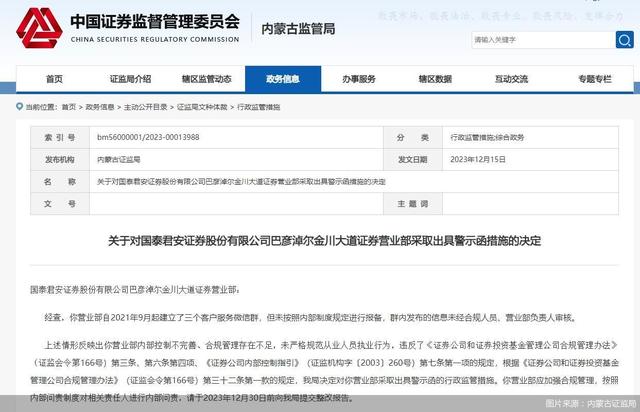Click the 主题词 label cell
Image resolution: width=640 pixels, height=412 pixels.
tap(413, 204)
